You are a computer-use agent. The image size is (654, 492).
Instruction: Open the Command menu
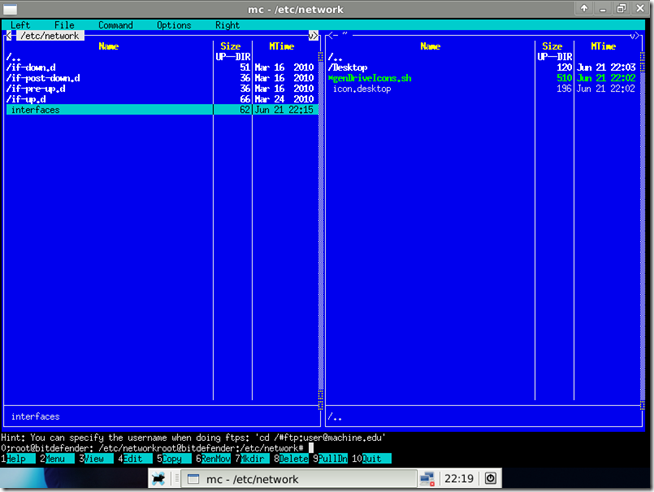coord(116,25)
